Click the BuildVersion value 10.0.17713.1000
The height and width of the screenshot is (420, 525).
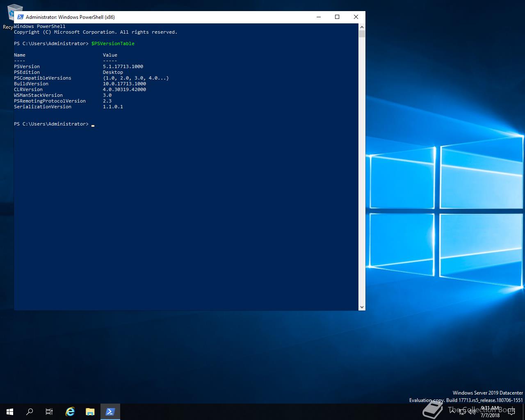124,84
